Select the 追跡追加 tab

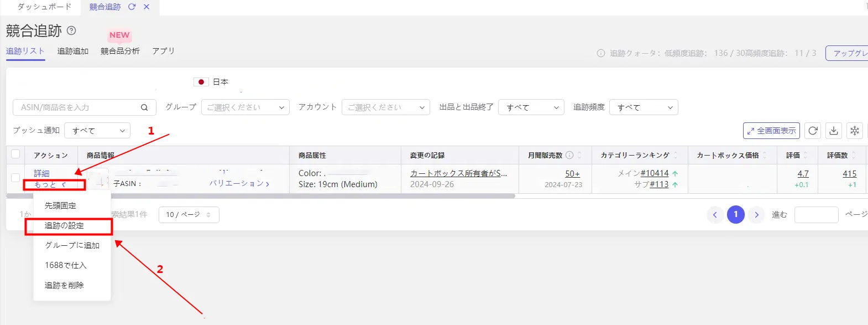coord(73,51)
